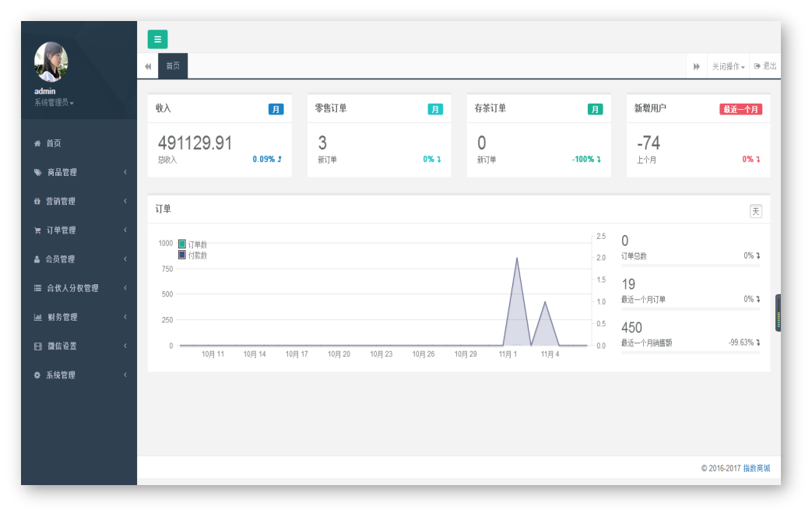This screenshot has height=517, width=812.
Task: Click the gift icon for 营销管理
Action: point(37,202)
